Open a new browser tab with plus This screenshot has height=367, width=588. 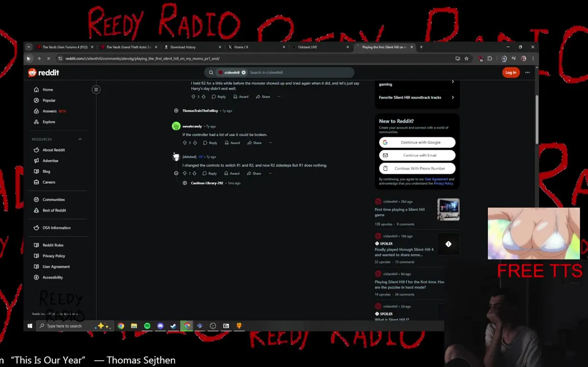click(421, 47)
